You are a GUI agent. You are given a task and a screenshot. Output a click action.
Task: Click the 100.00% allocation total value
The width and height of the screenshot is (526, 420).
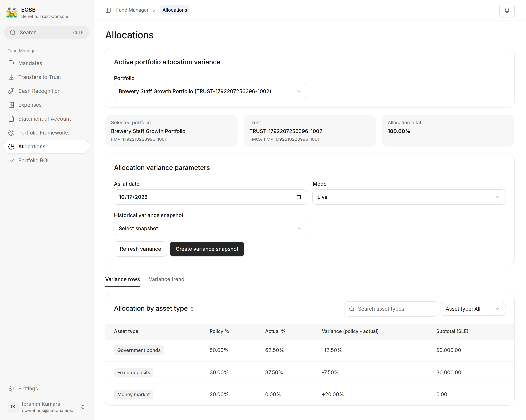pyautogui.click(x=399, y=131)
